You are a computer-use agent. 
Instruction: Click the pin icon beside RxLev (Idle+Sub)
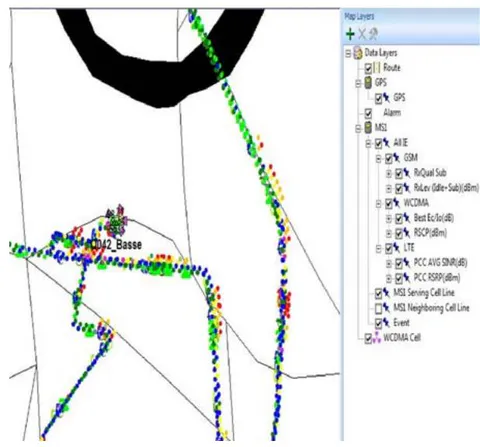407,188
